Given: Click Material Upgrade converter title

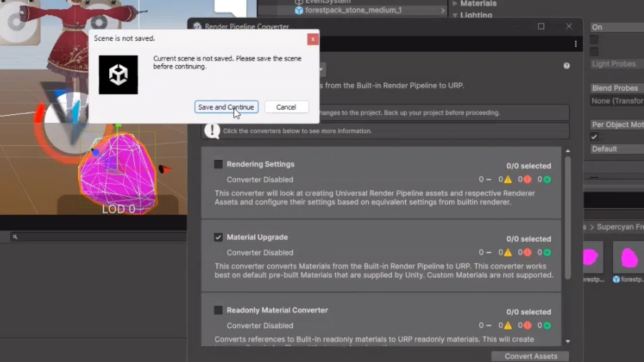Looking at the screenshot, I should click(257, 237).
